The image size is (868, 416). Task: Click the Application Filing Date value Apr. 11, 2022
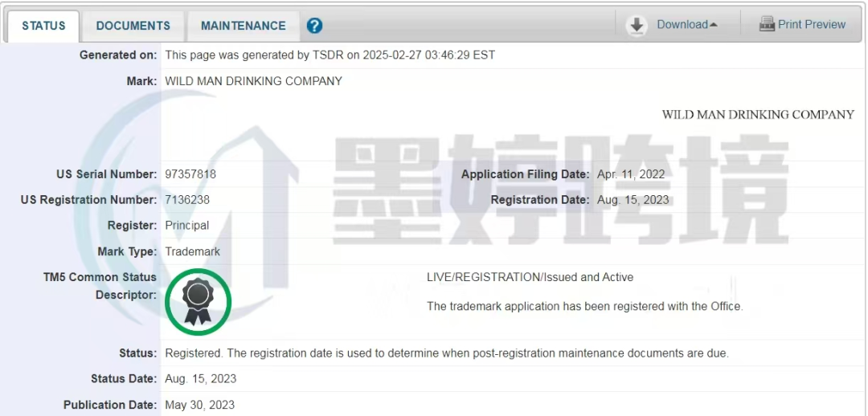pyautogui.click(x=631, y=174)
